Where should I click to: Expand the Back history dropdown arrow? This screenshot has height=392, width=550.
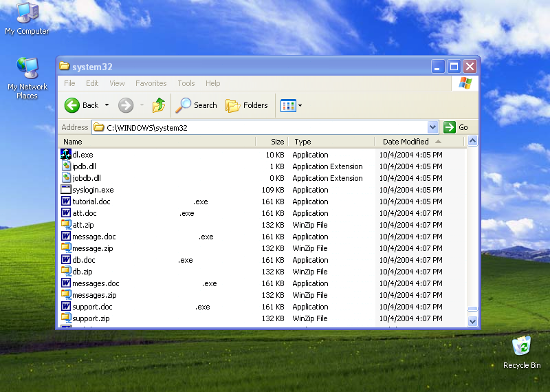[107, 105]
